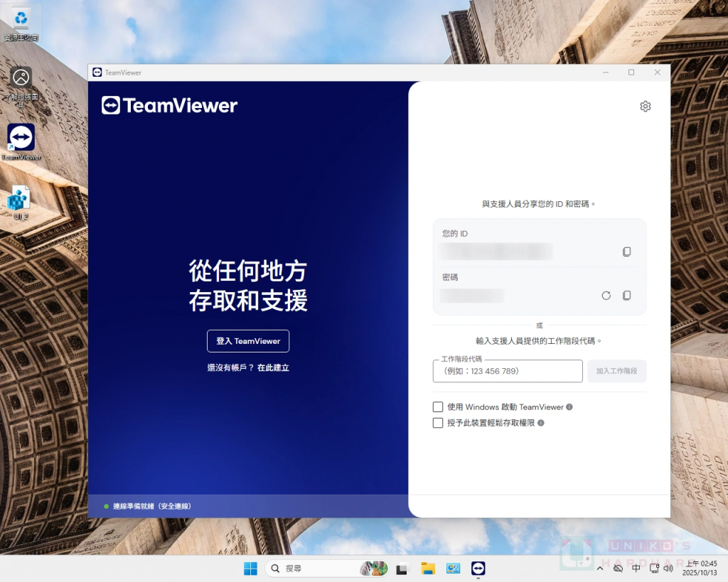Viewport: 728px width, 582px height.
Task: Click info icon beside Windows startup option
Action: click(569, 407)
